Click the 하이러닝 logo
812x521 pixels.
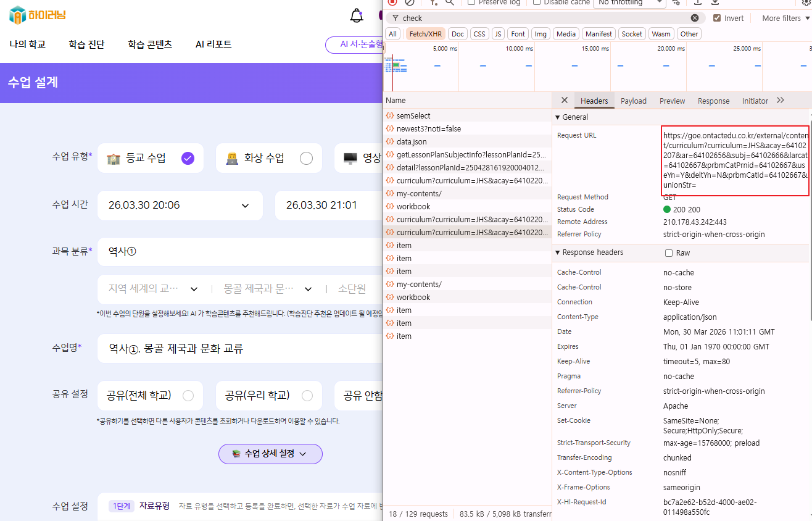point(38,15)
